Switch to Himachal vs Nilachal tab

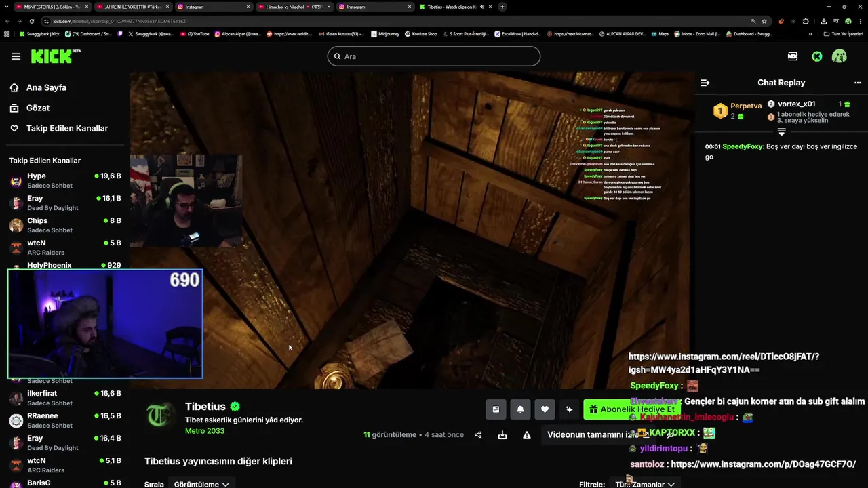[294, 7]
